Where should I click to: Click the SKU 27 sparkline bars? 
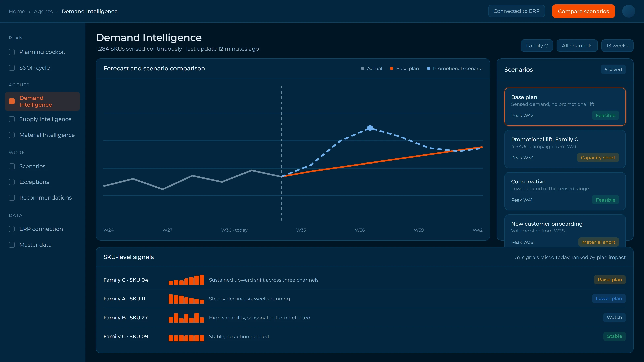[x=186, y=318]
